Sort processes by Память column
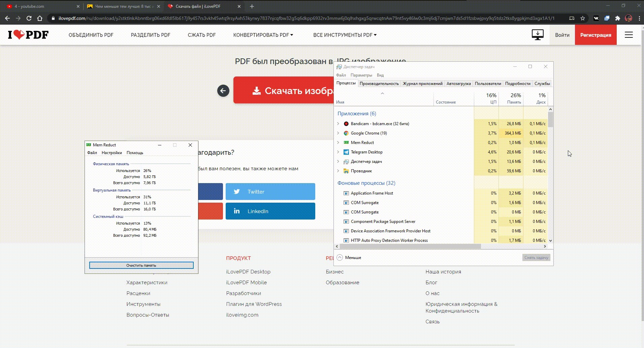644x348 pixels. [x=511, y=99]
